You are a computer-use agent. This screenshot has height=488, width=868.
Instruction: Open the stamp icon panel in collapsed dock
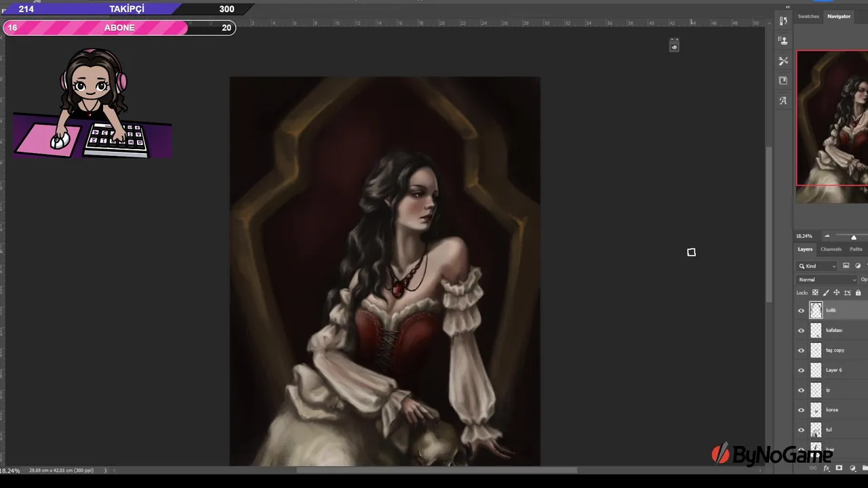(x=783, y=41)
